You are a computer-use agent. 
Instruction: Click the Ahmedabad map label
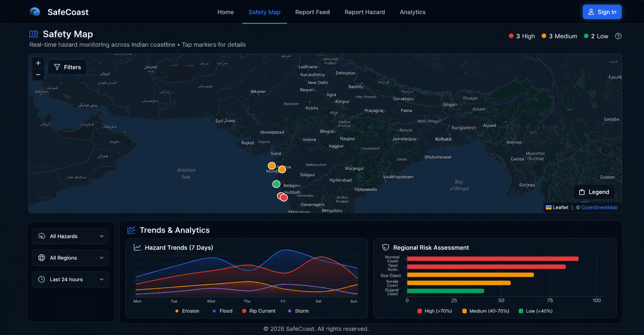pos(272,132)
